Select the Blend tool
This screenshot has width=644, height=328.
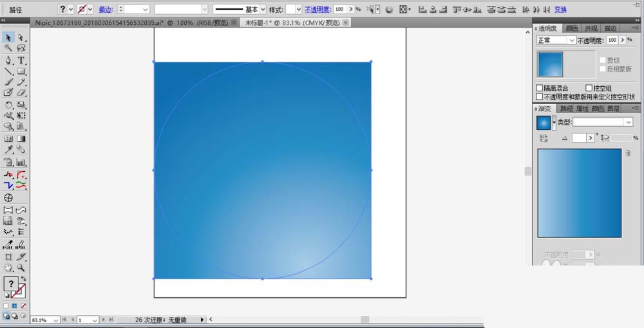(21, 150)
